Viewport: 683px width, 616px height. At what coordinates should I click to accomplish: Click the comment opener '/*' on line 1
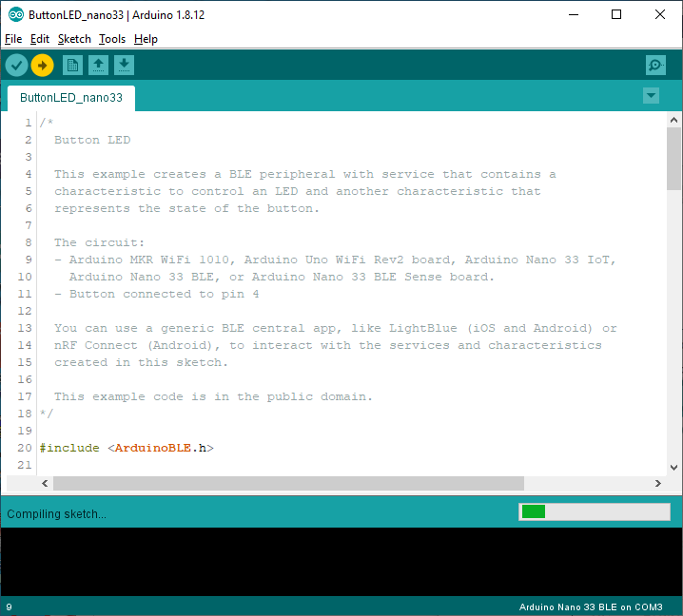click(47, 123)
